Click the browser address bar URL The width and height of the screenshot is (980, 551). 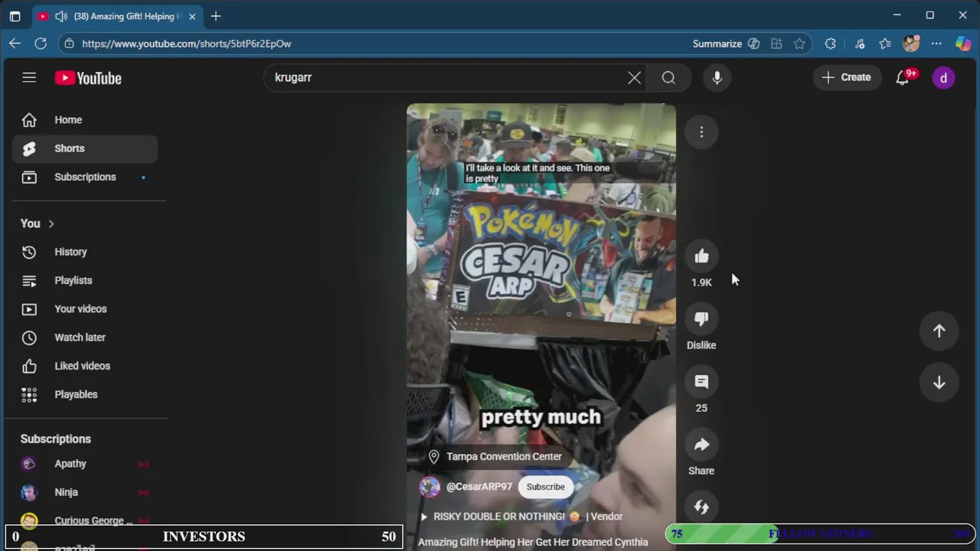pyautogui.click(x=186, y=44)
